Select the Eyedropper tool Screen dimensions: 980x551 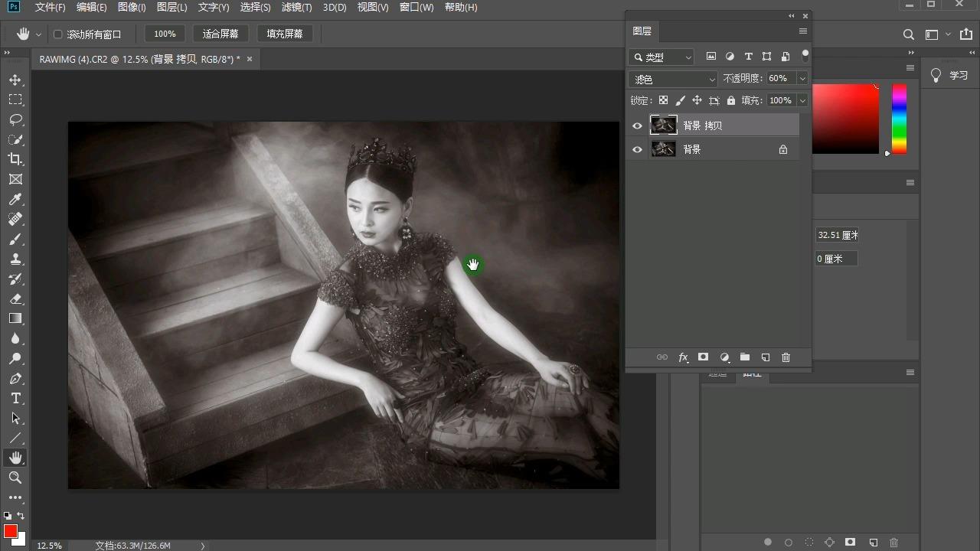pos(15,199)
